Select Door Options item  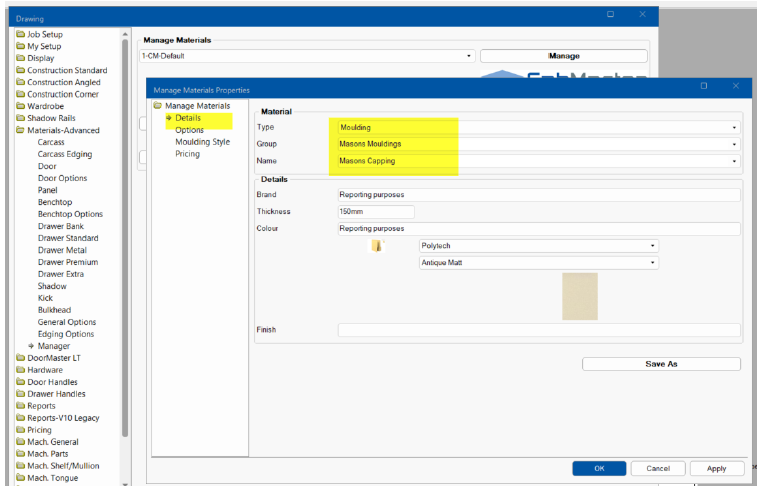pyautogui.click(x=62, y=178)
